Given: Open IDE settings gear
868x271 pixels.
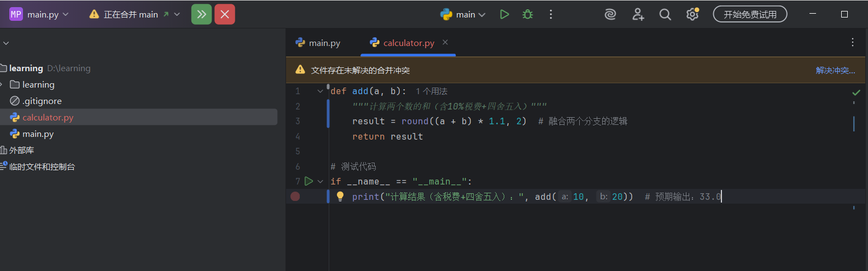Looking at the screenshot, I should tap(692, 15).
